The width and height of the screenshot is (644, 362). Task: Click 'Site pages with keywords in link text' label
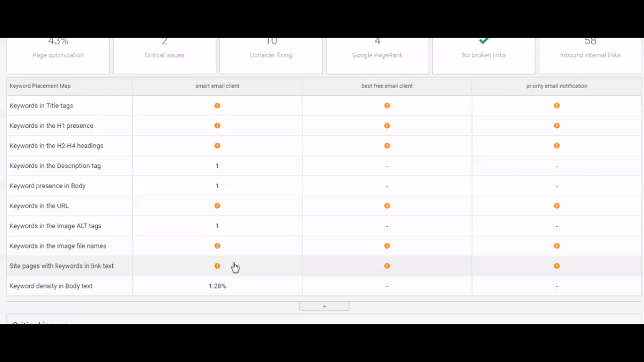(x=62, y=266)
